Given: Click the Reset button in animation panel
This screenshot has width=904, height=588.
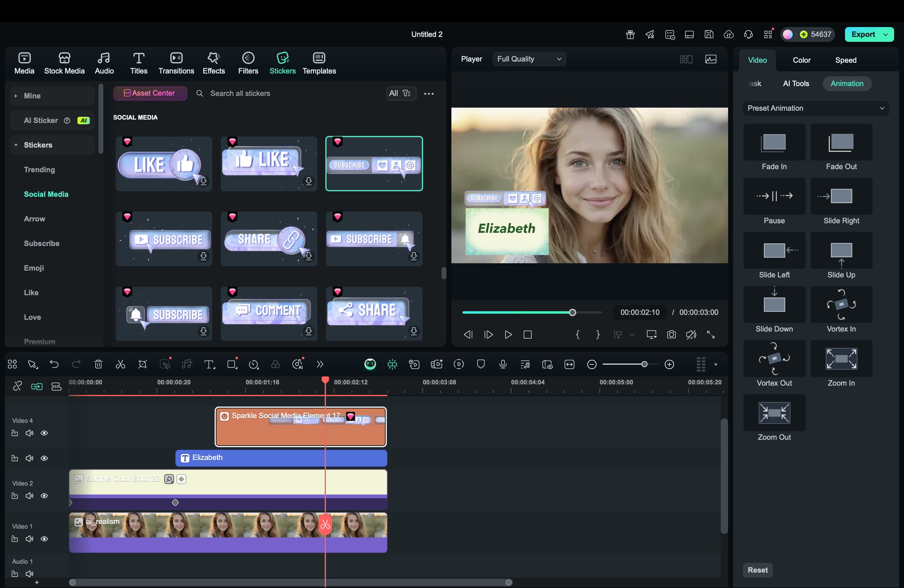Looking at the screenshot, I should coord(757,570).
